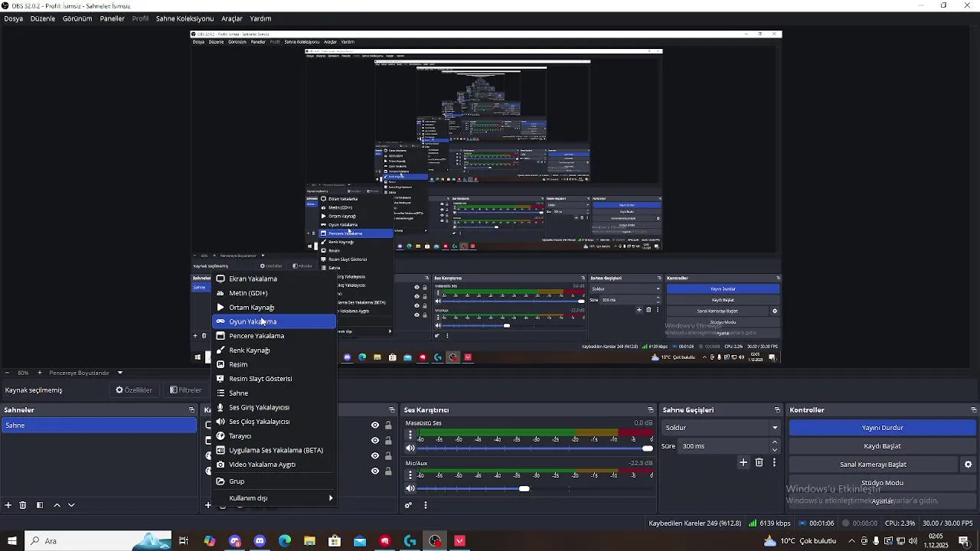This screenshot has height=551, width=980.
Task: Choose Tarayıcı from the source menu
Action: tap(273, 436)
